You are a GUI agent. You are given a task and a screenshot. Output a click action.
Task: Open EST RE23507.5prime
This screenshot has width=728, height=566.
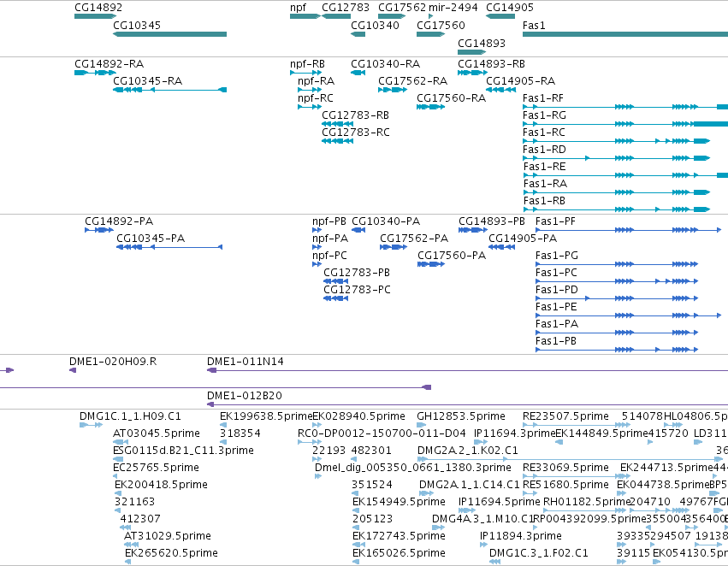(565, 416)
